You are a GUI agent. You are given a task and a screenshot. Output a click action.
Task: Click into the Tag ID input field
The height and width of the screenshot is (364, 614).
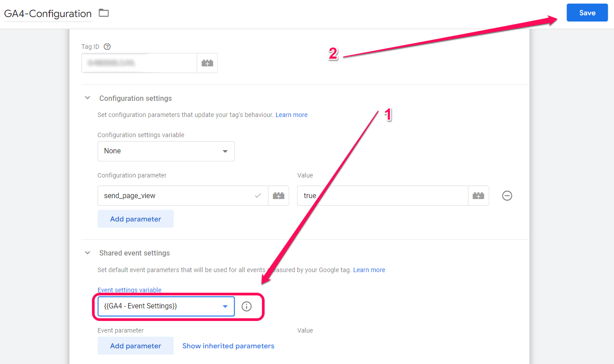(139, 63)
